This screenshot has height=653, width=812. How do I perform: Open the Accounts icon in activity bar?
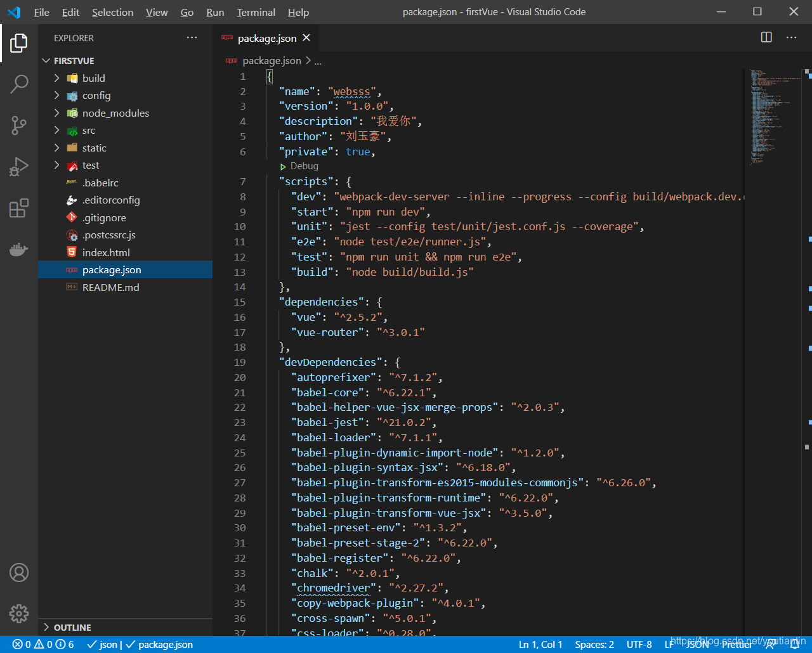point(19,572)
